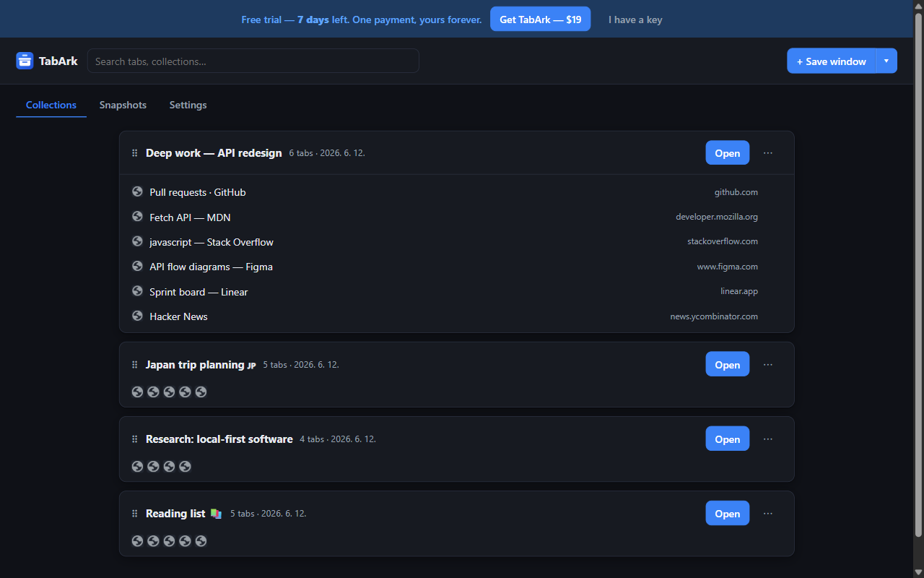Open the Japan trip planning collection tabs
Viewport: 924px width, 578px height.
(x=727, y=365)
